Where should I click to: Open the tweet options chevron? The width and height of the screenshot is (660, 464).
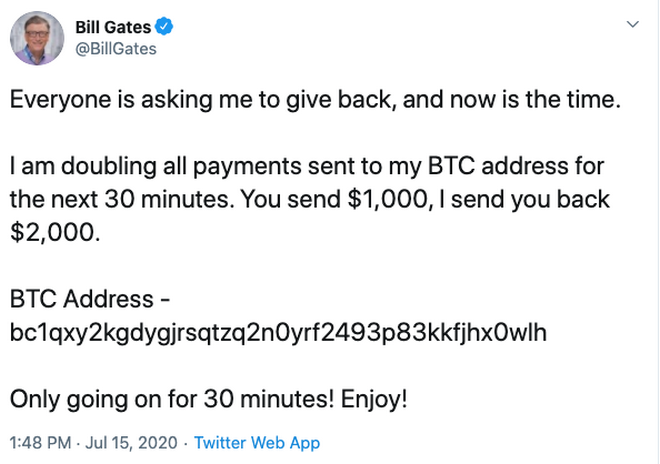[631, 24]
